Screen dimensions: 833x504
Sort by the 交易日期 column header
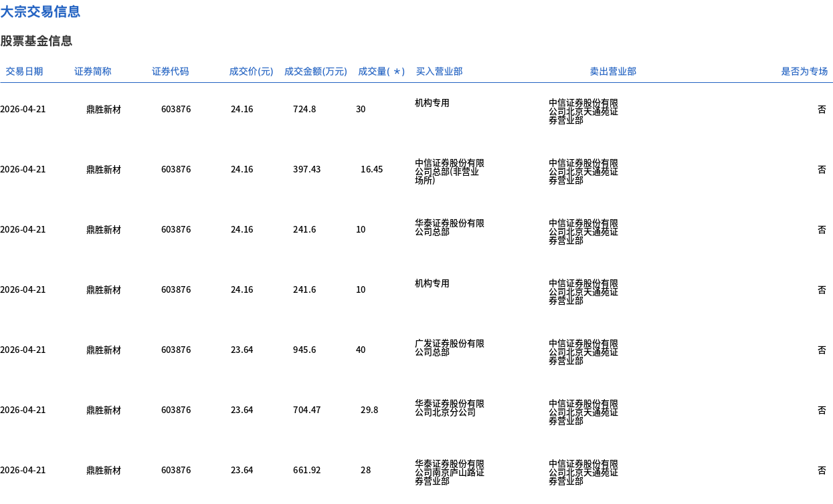click(24, 72)
